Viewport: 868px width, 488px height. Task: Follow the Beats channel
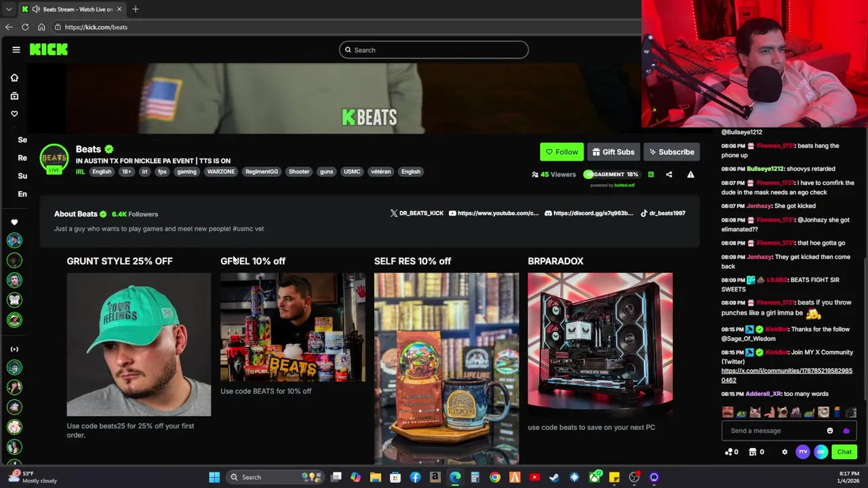click(561, 152)
